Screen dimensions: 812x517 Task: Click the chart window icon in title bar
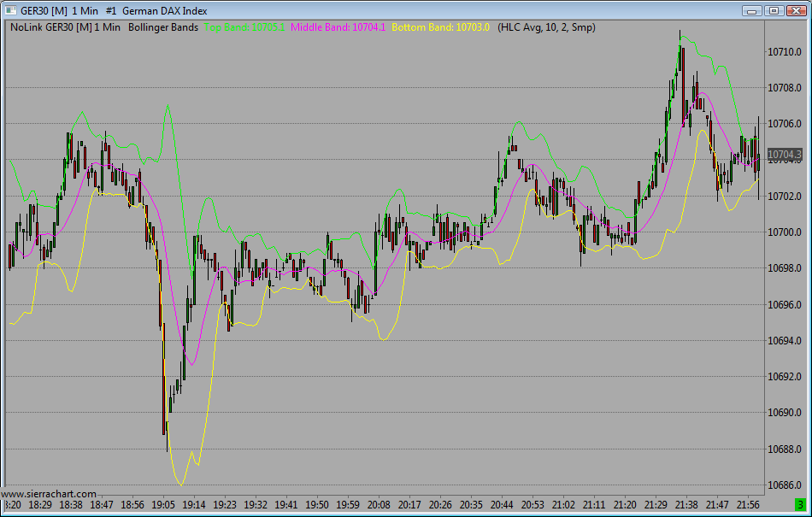tap(10, 10)
